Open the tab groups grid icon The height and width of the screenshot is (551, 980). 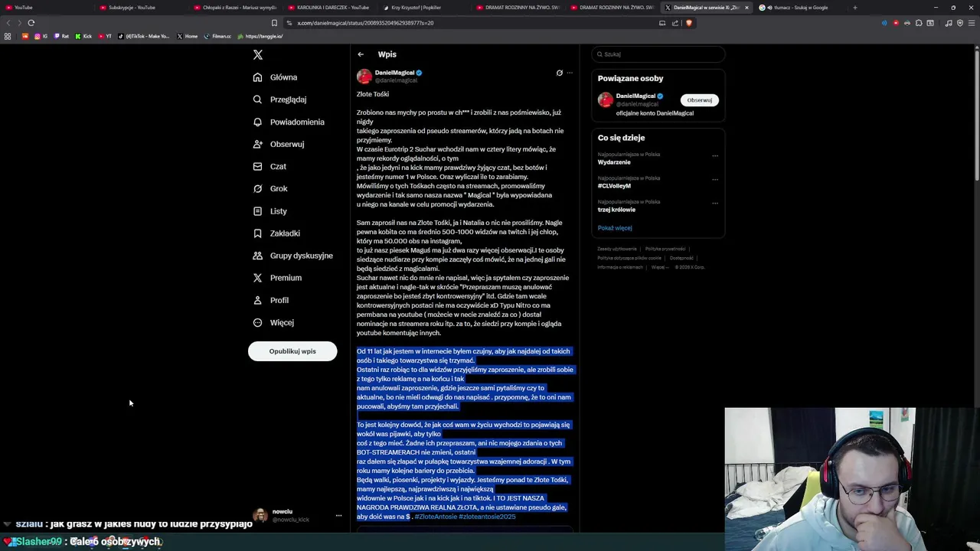(8, 36)
